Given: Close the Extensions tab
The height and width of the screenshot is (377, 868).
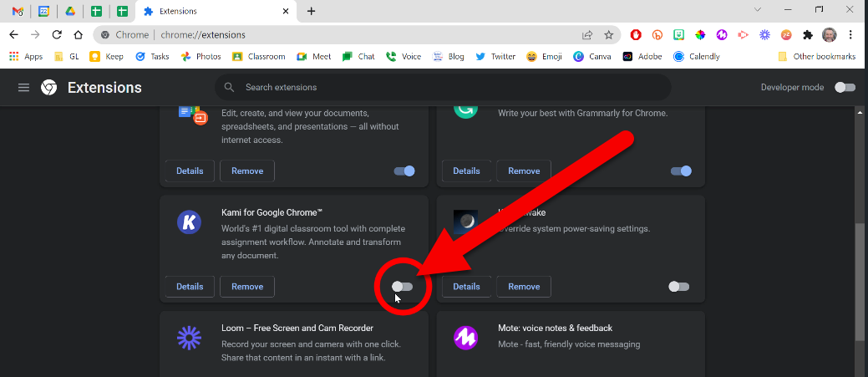Looking at the screenshot, I should coord(286,11).
